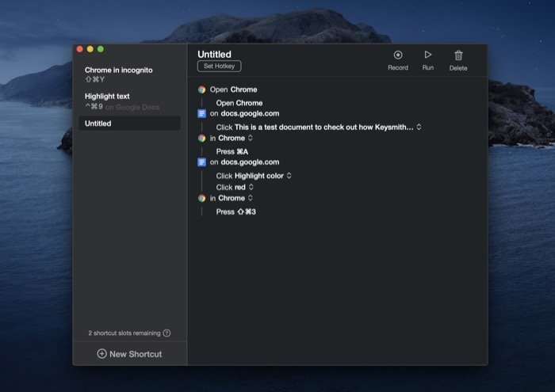This screenshot has width=555, height=392.
Task: Click the plus icon next to New Shortcut
Action: pos(101,353)
